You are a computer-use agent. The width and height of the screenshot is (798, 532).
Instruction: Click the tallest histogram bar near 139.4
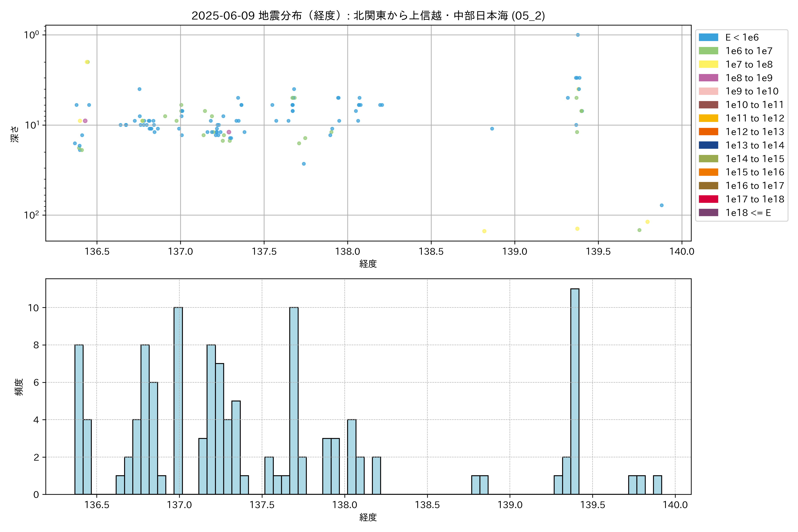(575, 391)
